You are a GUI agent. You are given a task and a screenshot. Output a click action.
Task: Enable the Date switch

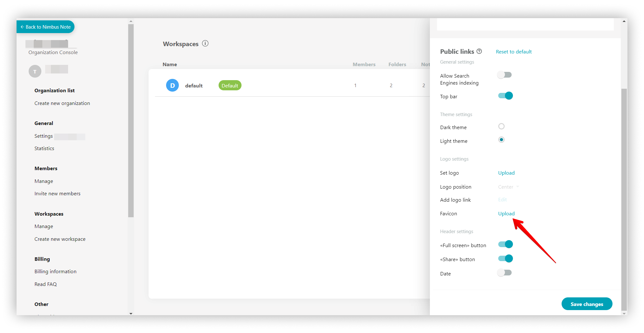505,273
